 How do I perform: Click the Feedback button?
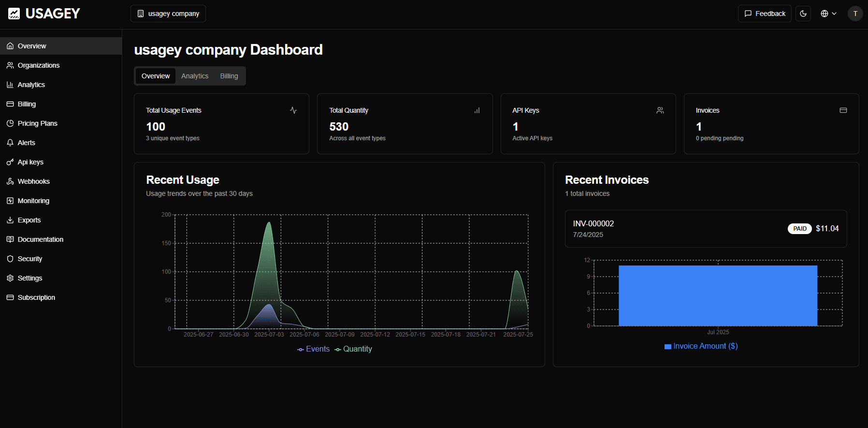point(765,14)
